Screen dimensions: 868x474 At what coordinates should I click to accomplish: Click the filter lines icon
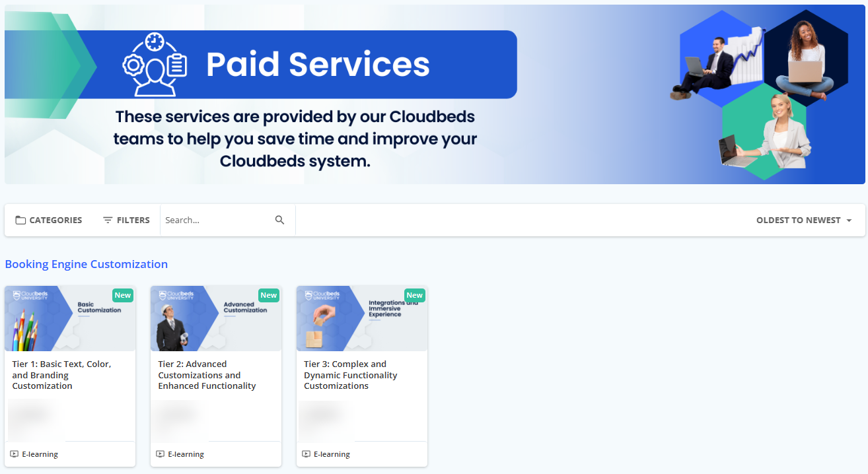coord(108,220)
